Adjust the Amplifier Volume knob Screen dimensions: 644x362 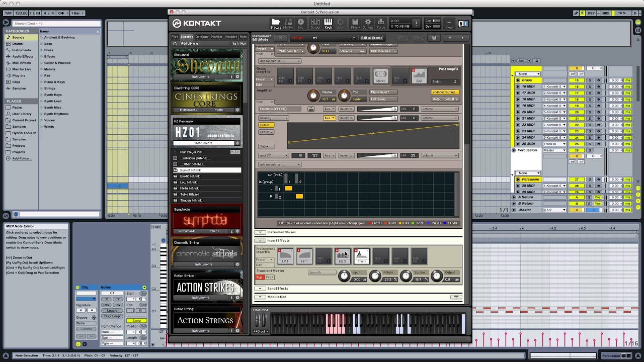tap(313, 95)
